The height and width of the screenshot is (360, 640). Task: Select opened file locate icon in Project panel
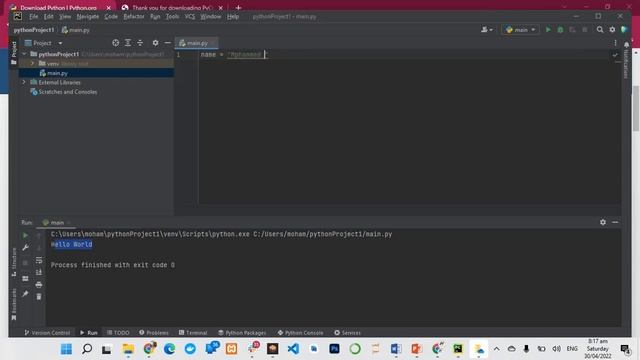tap(116, 43)
